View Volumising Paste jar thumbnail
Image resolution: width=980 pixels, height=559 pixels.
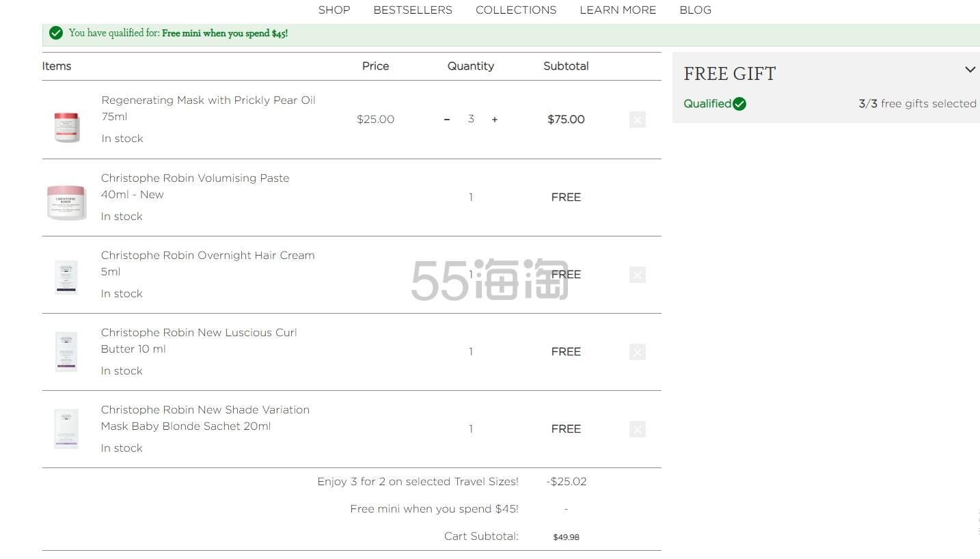pos(66,202)
